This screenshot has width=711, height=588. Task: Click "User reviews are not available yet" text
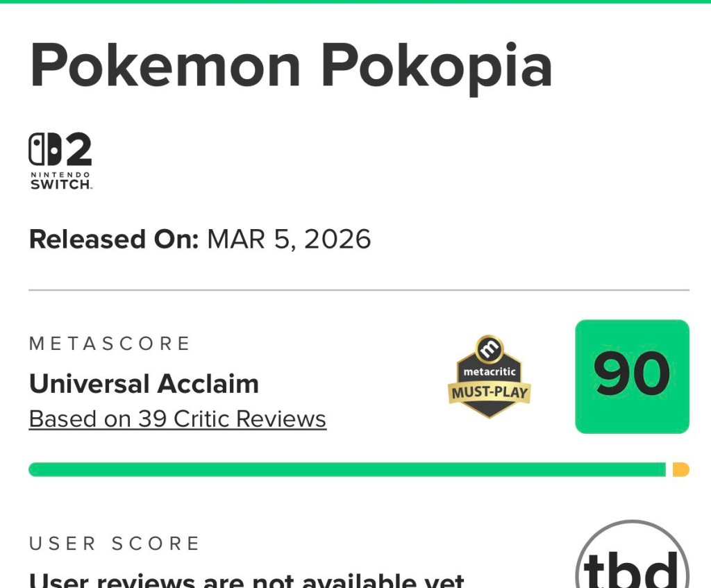coord(246,580)
